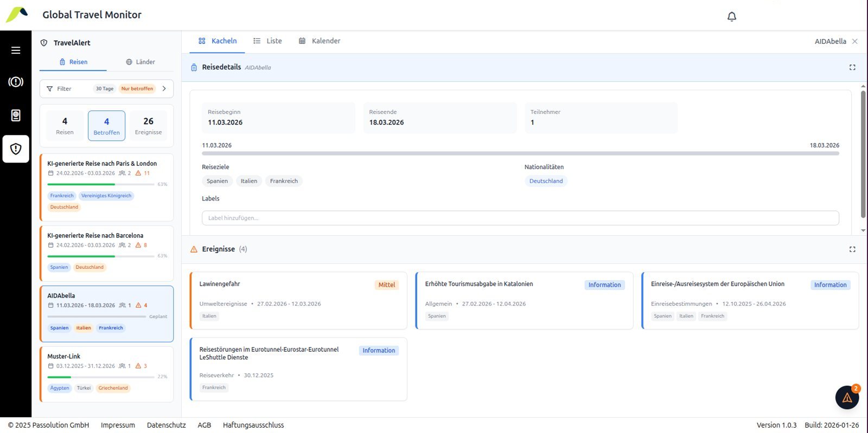Switch to the Länder tab
The image size is (868, 433).
pyautogui.click(x=141, y=62)
